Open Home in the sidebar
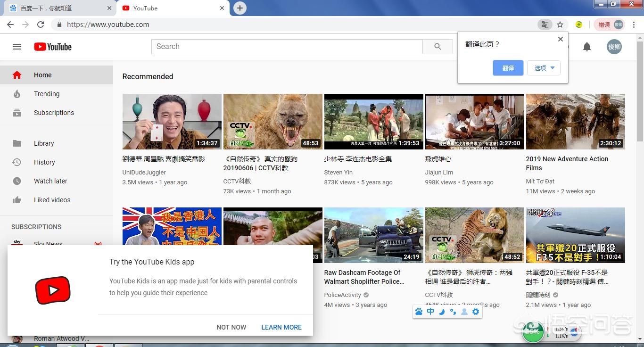This screenshot has width=644, height=347. 57,75
